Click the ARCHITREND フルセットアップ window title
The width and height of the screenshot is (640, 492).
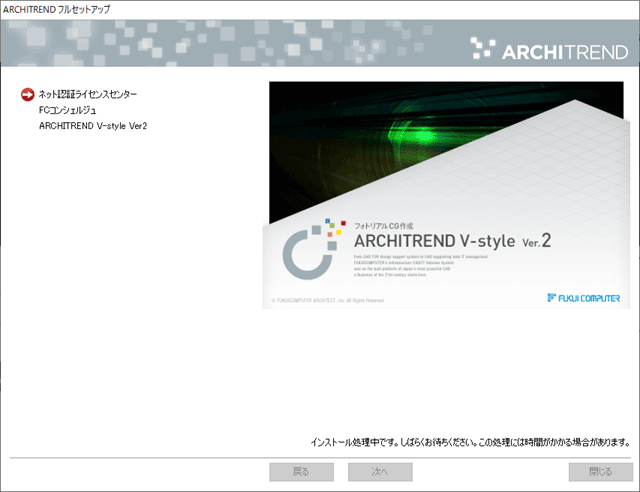[56, 9]
